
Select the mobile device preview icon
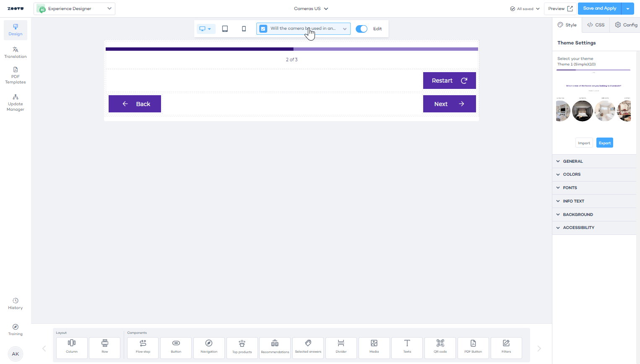pyautogui.click(x=244, y=29)
